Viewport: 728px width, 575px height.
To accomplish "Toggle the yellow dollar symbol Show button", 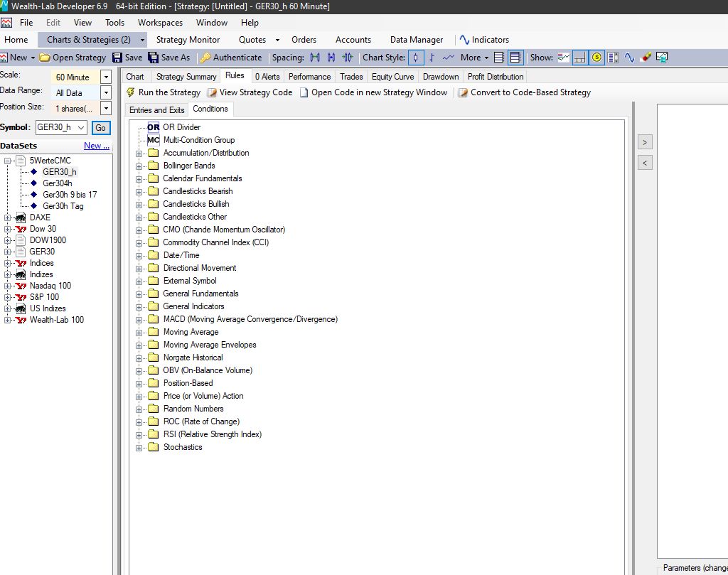I will point(596,58).
